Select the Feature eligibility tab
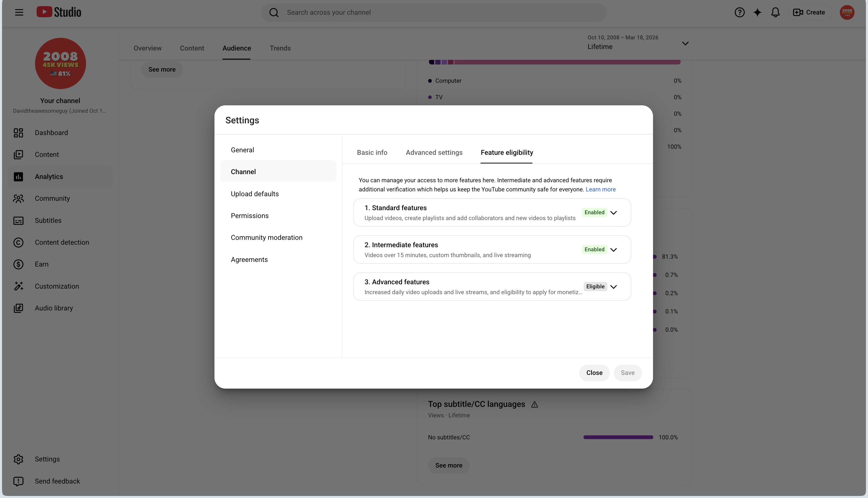Viewport: 868px width, 498px height. [x=507, y=153]
